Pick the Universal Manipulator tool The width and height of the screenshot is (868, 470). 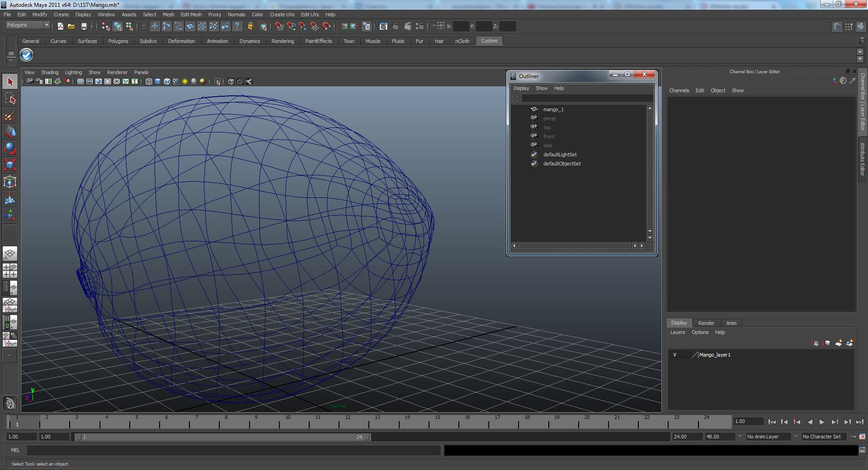coord(10,181)
